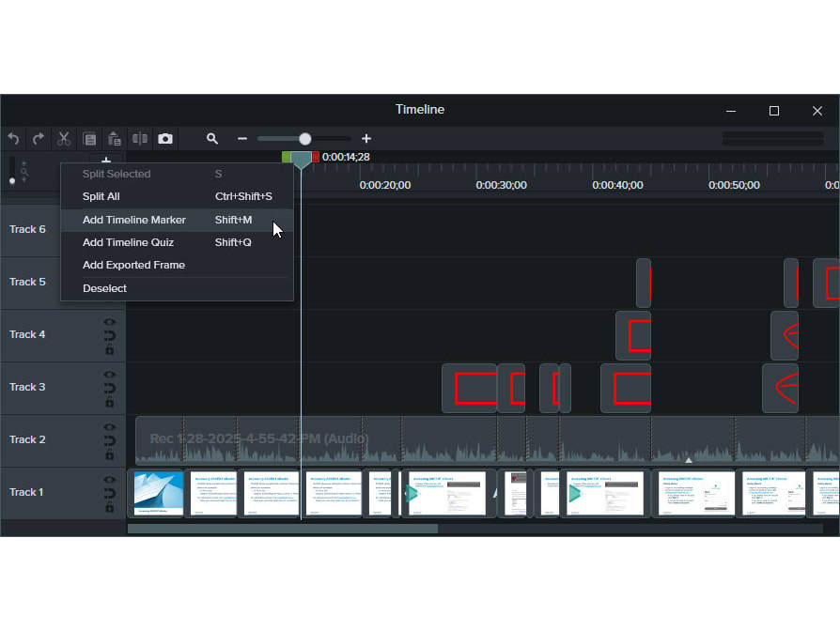Lock Track 3 using its padlock icon
840x630 pixels.
(x=109, y=402)
